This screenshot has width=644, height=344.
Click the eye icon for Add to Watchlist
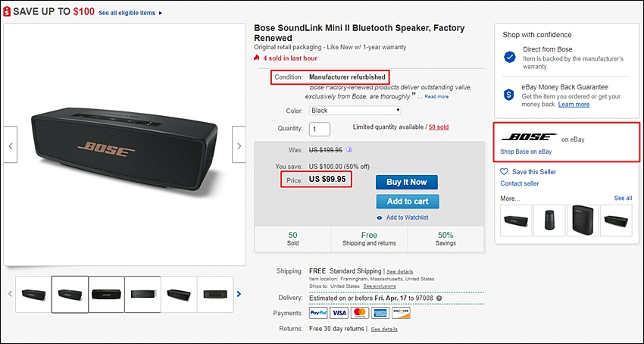(x=380, y=217)
